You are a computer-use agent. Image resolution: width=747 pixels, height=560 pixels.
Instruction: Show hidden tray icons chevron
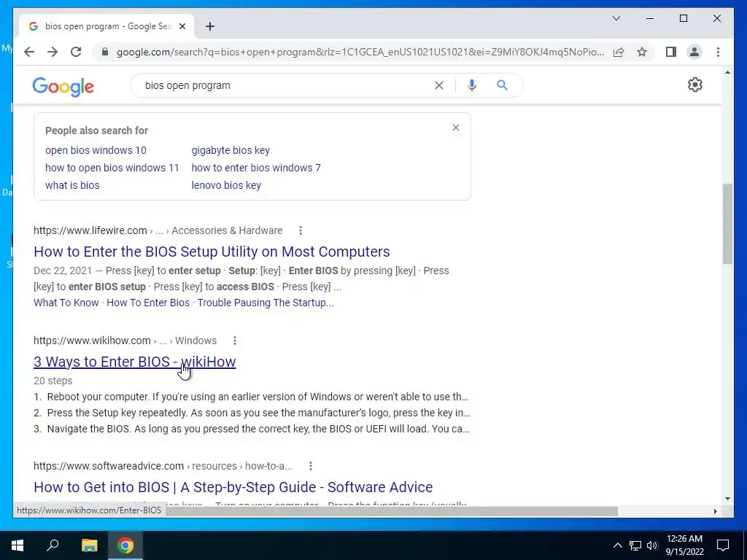pyautogui.click(x=617, y=545)
